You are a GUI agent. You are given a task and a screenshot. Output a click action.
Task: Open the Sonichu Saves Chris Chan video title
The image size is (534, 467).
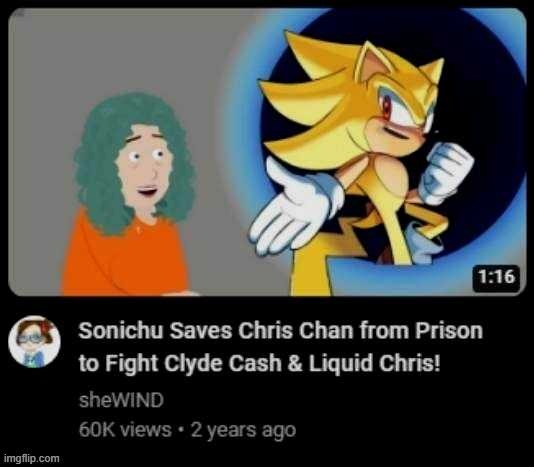coord(280,347)
